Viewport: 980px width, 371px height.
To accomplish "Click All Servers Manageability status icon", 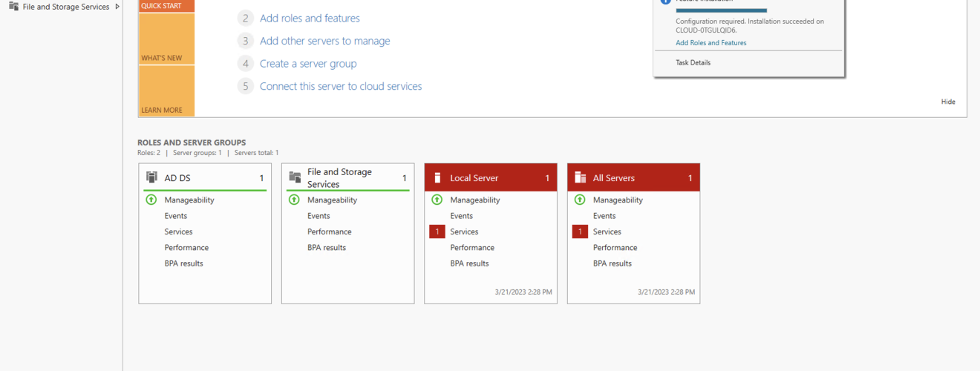I will tap(579, 200).
